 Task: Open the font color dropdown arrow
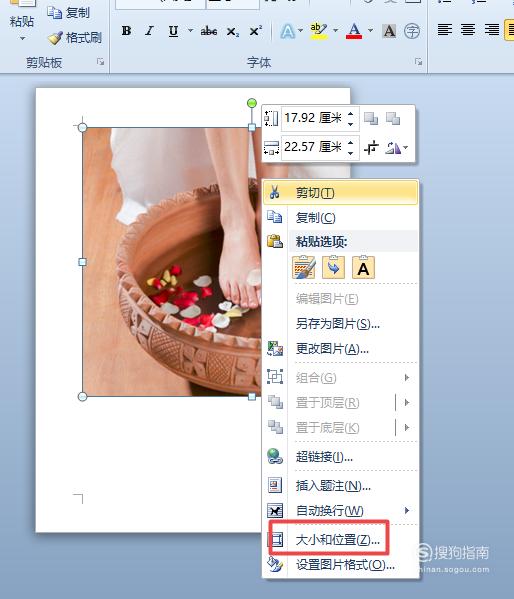pos(370,30)
